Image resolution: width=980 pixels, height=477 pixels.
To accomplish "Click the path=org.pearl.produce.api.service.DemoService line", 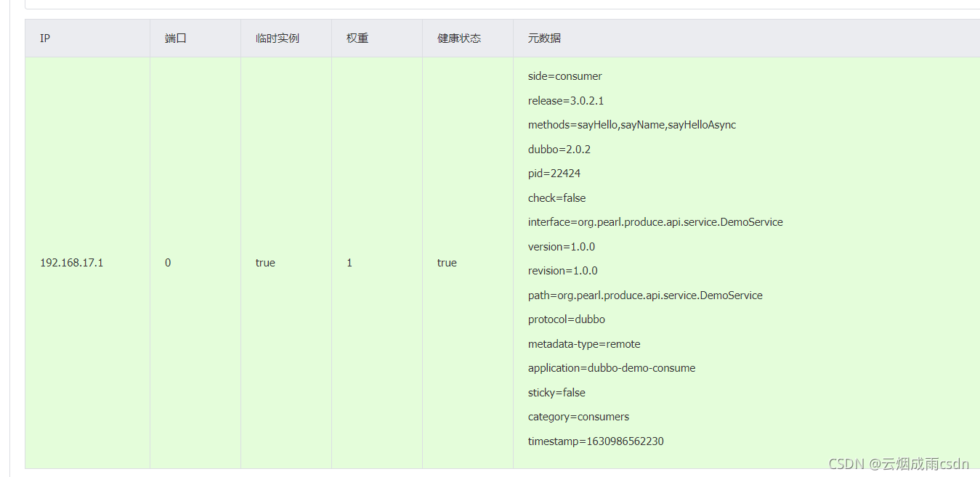I will [645, 295].
